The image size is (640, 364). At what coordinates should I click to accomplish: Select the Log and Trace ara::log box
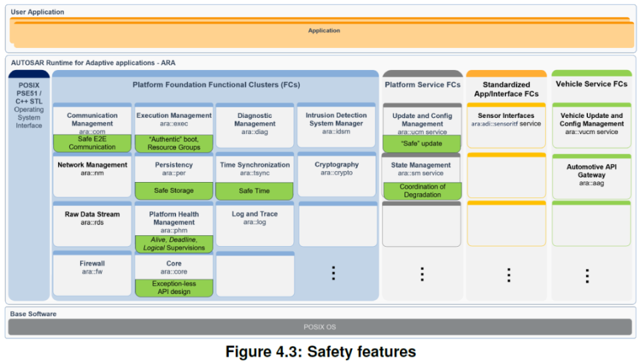click(x=255, y=224)
